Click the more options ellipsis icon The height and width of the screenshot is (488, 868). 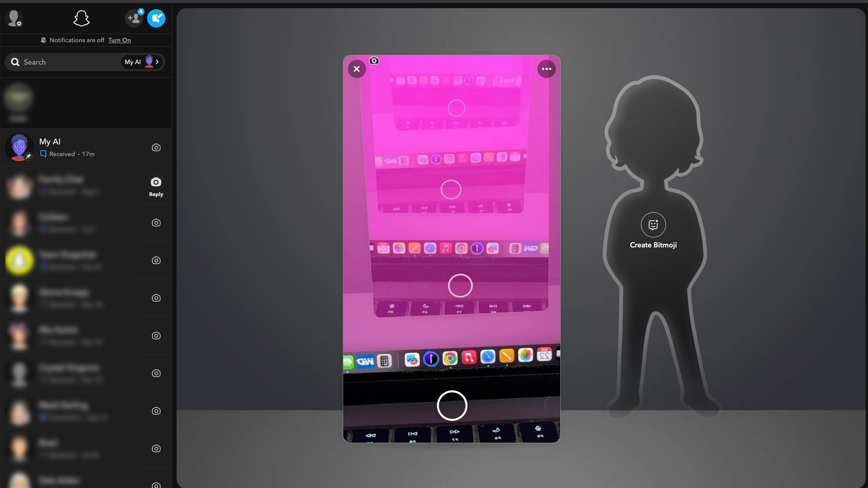[x=546, y=68]
